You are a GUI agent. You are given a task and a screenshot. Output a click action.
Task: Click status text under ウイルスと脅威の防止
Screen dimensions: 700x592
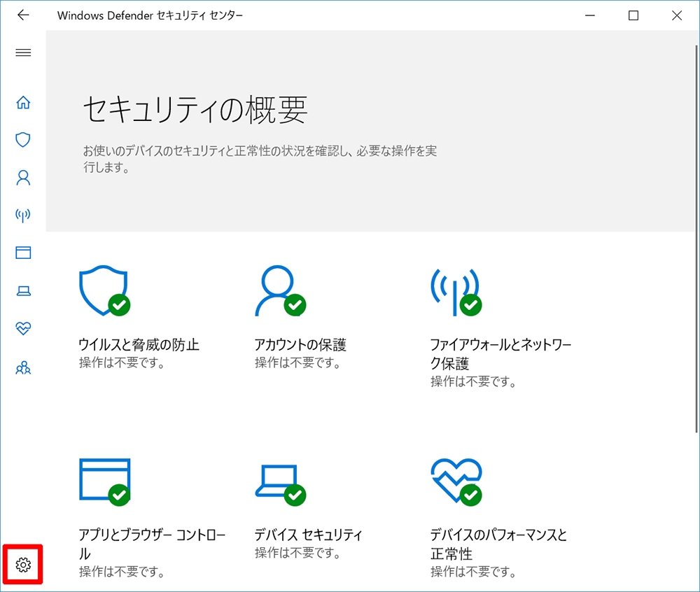click(x=122, y=362)
